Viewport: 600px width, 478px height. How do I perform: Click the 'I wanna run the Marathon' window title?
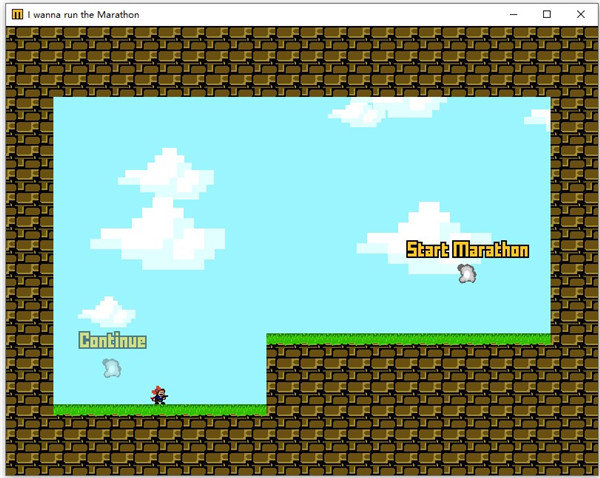click(83, 15)
